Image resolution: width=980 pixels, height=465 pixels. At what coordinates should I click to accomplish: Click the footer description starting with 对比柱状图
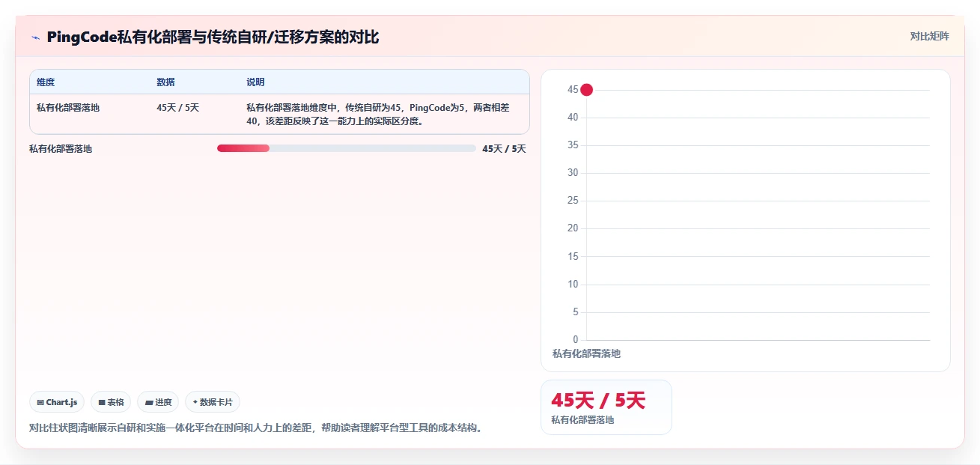click(255, 428)
